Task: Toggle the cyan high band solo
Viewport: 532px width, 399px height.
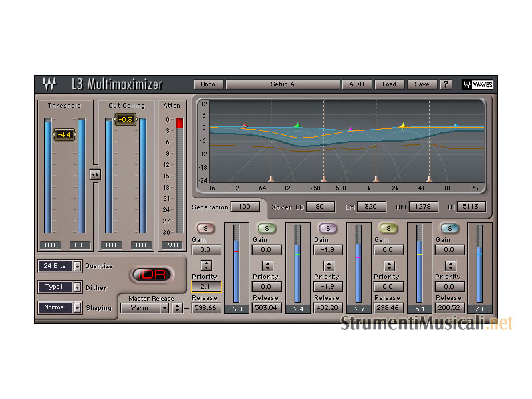Action: coord(450,229)
